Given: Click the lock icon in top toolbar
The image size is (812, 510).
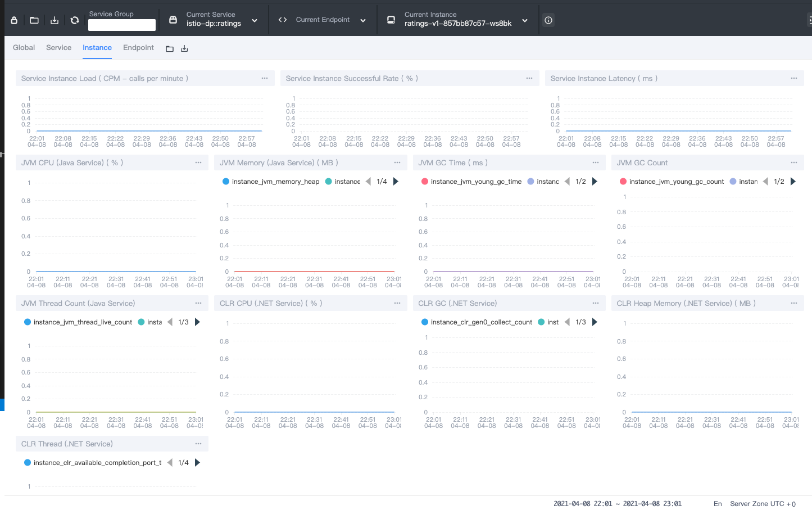Looking at the screenshot, I should point(14,20).
